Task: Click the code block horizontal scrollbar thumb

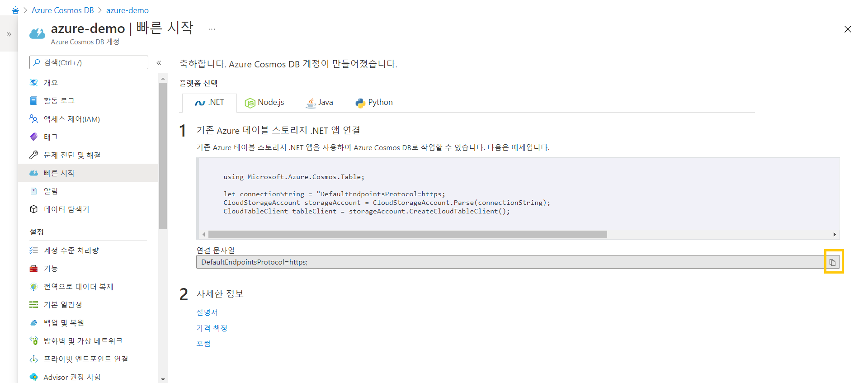Action: (x=407, y=234)
